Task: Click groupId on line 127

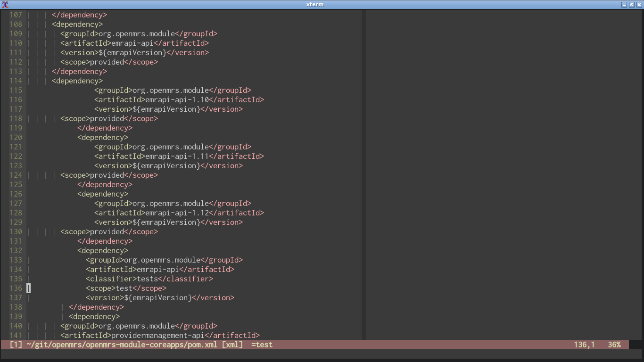Action: 173,203
